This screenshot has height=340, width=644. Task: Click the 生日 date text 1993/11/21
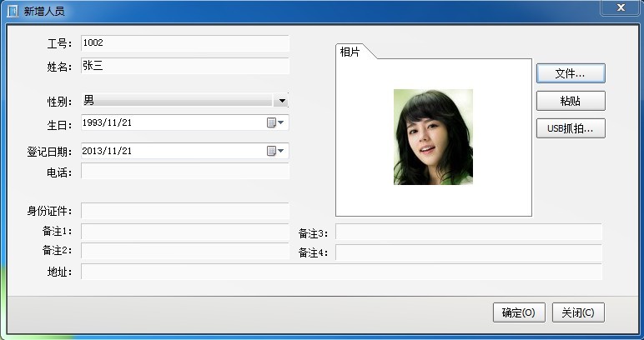[107, 122]
